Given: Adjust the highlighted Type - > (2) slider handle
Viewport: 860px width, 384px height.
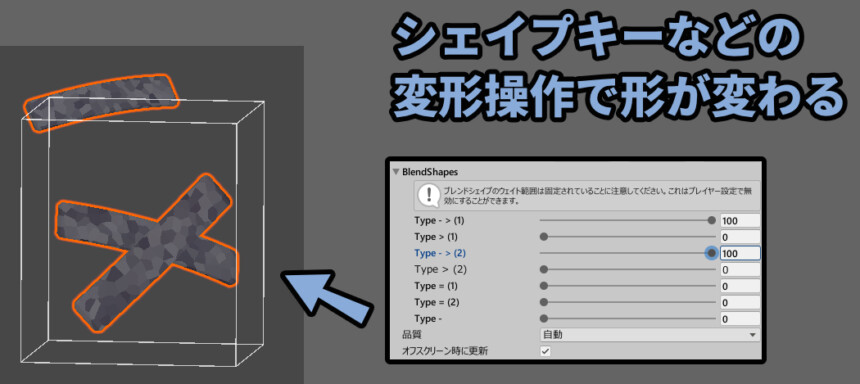Looking at the screenshot, I should tap(712, 253).
